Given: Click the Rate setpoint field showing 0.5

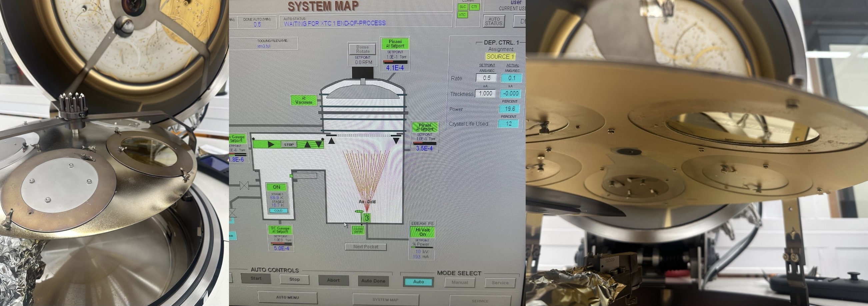Looking at the screenshot, I should (486, 78).
